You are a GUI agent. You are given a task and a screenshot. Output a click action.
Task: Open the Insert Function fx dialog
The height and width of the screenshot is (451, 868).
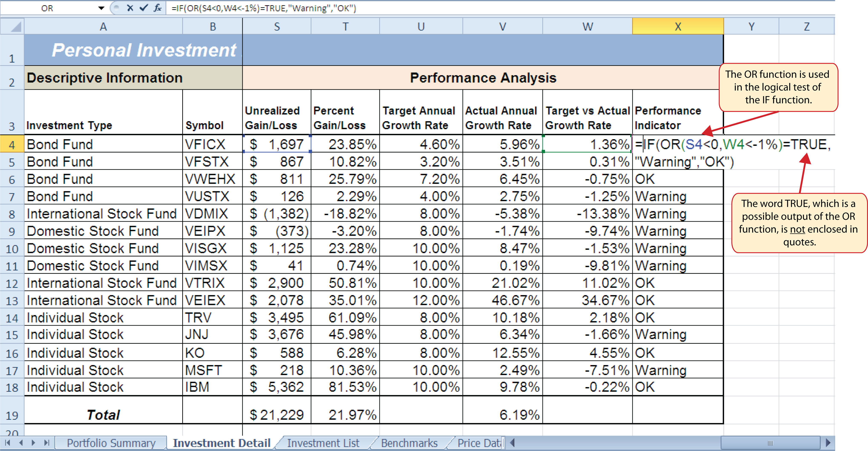[157, 8]
